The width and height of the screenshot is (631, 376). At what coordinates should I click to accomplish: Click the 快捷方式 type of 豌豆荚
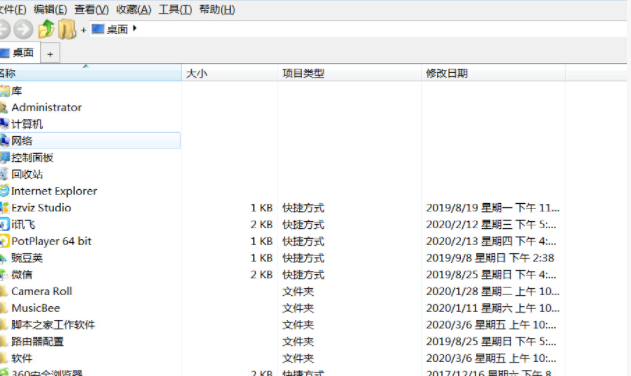(303, 258)
